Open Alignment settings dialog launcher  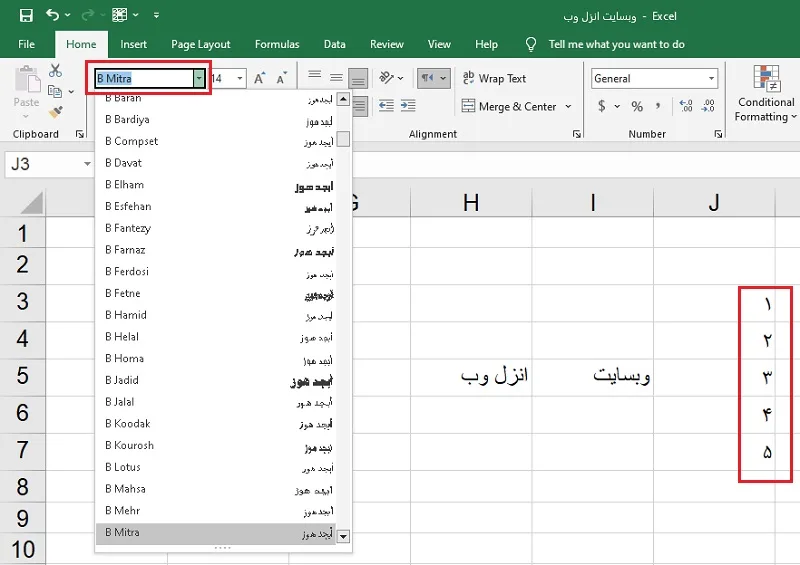pyautogui.click(x=577, y=134)
